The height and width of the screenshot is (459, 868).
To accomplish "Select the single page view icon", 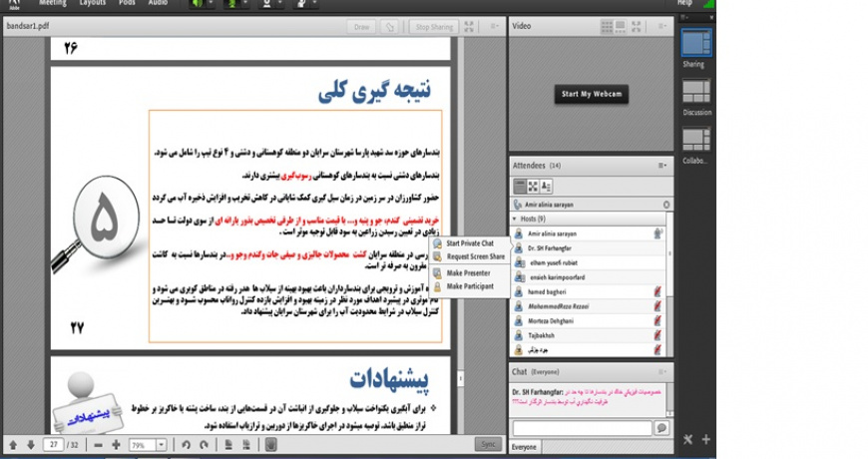I will [228, 445].
